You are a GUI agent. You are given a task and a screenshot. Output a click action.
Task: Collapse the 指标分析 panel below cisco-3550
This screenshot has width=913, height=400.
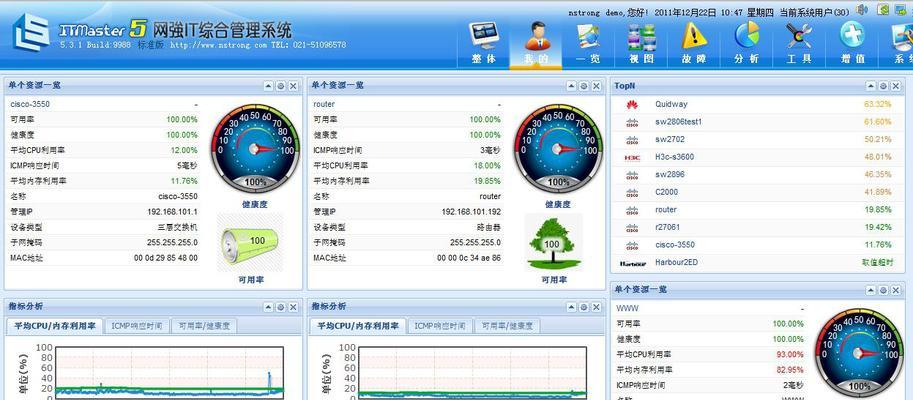tap(268, 307)
